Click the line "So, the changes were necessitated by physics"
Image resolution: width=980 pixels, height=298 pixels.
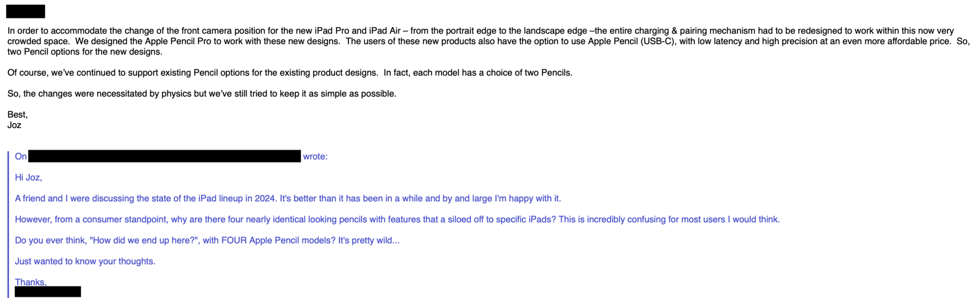(201, 94)
